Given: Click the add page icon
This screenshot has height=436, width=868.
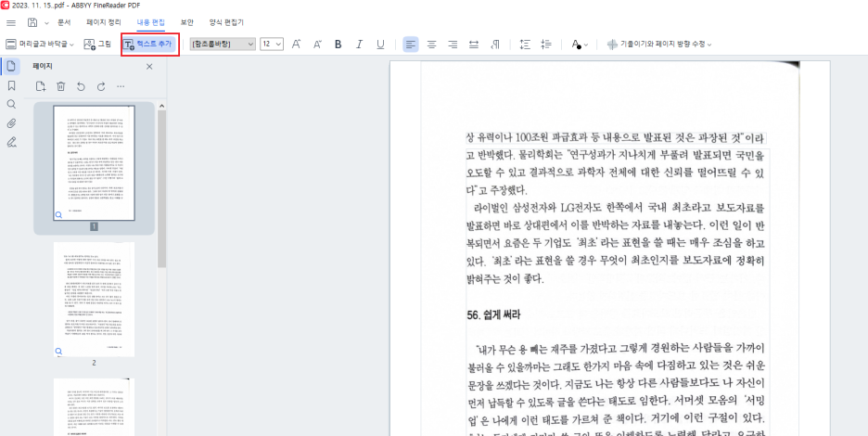Looking at the screenshot, I should tap(41, 86).
